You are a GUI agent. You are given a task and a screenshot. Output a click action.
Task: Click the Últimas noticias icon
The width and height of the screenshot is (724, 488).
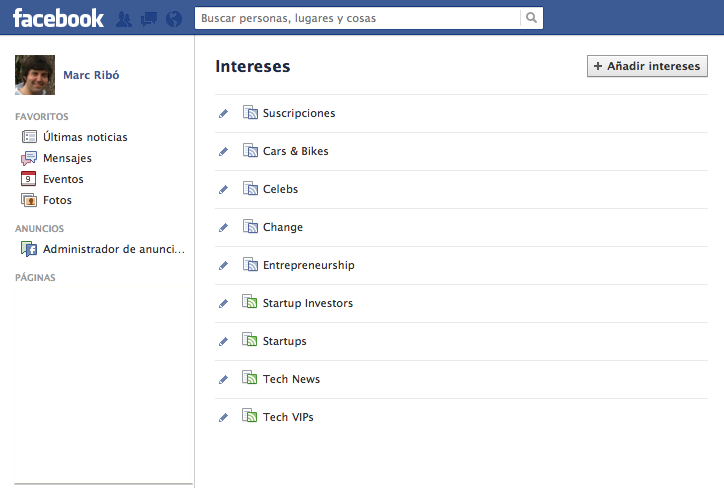tap(29, 137)
